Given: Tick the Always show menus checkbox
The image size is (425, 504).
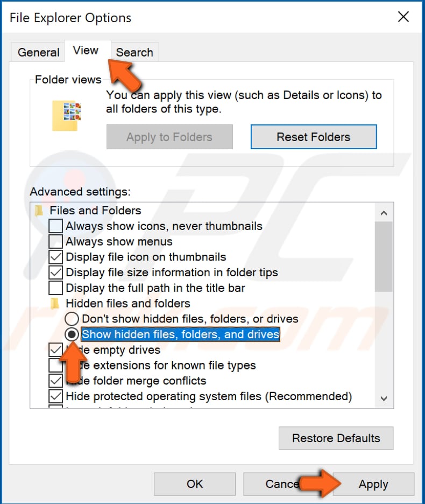Looking at the screenshot, I should click(55, 241).
